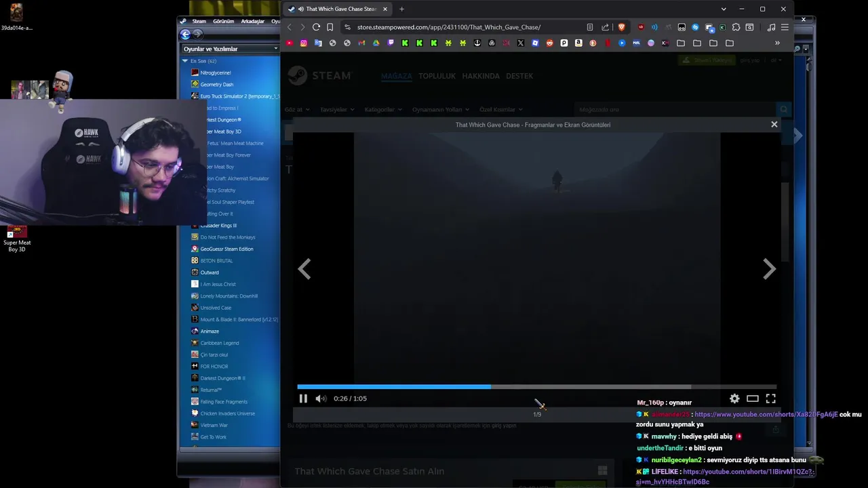Open Steam menu in Steam client window
Screen dimensions: 868x488
point(199,21)
